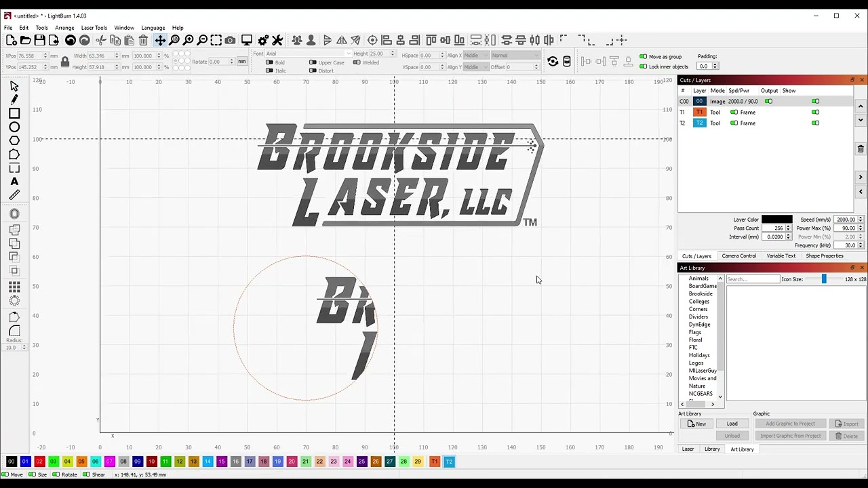868x488 pixels.
Task: Adjust the Padding value stepper
Action: click(715, 66)
